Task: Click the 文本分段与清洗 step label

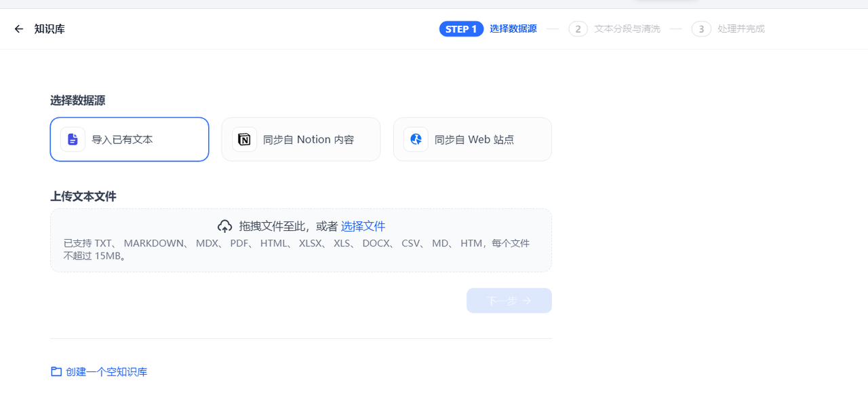Action: point(627,29)
